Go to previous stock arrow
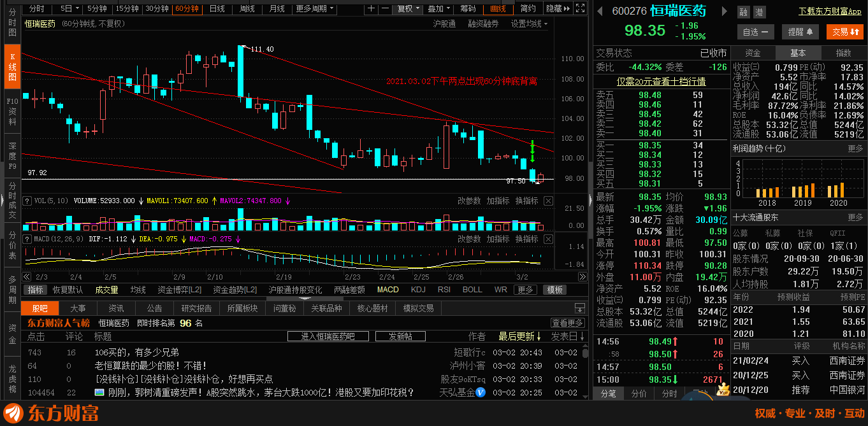Image resolution: width=868 pixels, height=426 pixels. (x=599, y=11)
